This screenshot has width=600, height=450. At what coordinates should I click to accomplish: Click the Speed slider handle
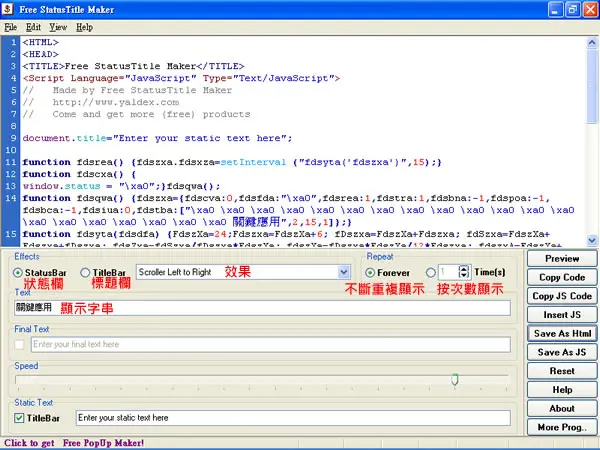(455, 379)
